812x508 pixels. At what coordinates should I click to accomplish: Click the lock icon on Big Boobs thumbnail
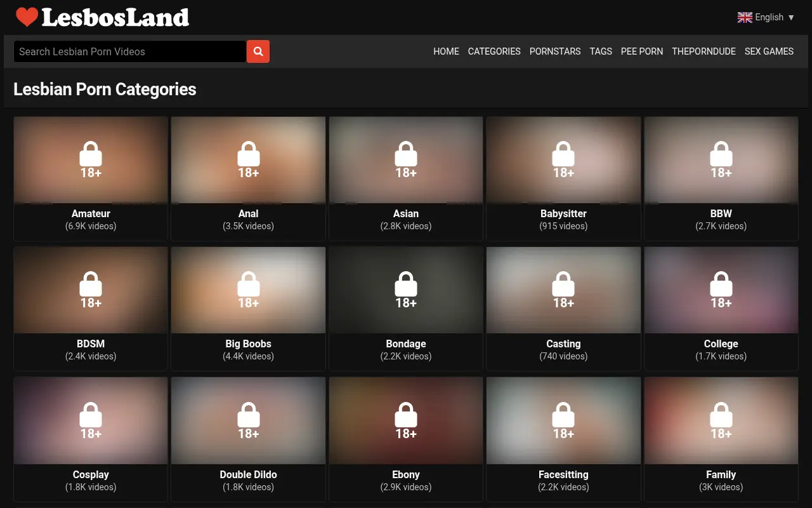(x=249, y=284)
